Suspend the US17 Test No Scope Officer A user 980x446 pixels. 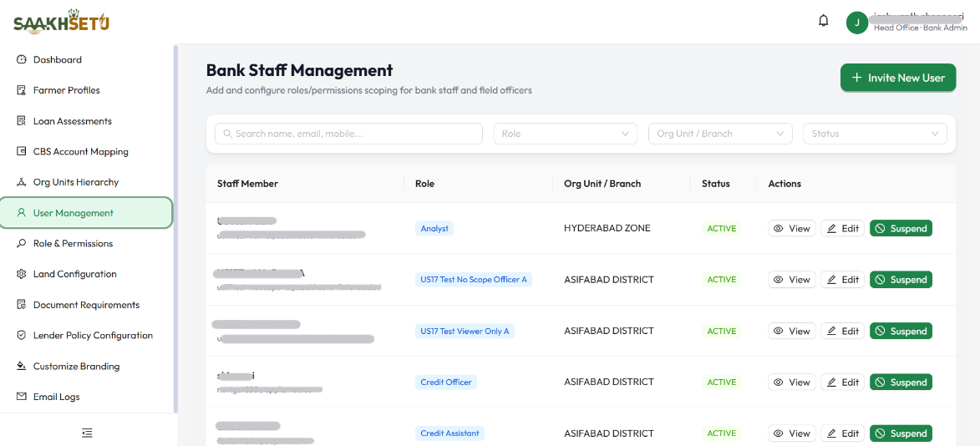coord(901,279)
